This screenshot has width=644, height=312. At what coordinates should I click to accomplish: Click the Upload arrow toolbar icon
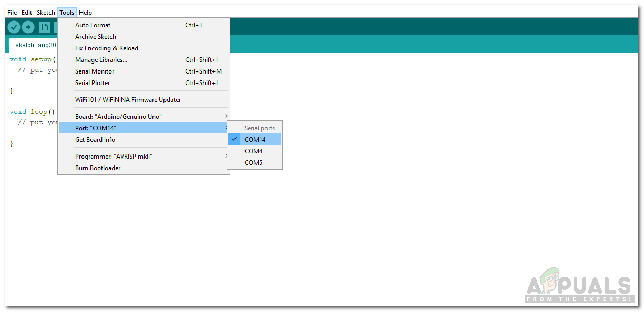(x=28, y=27)
